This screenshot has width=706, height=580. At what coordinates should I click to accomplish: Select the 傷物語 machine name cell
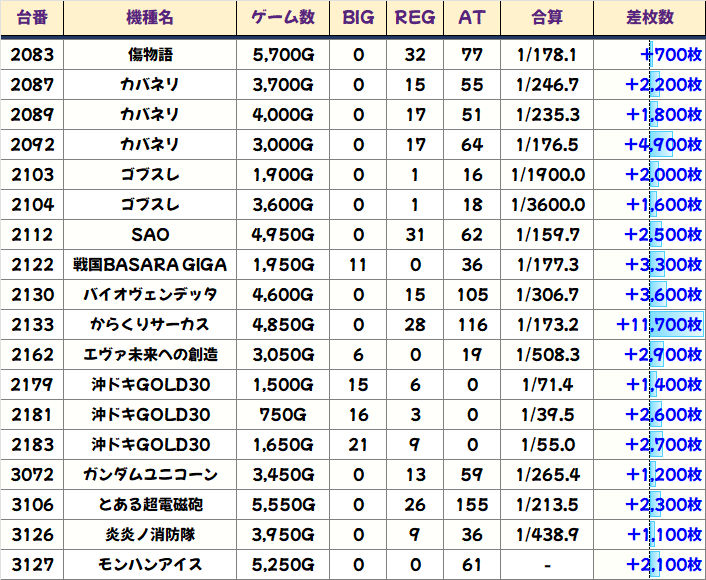point(149,55)
